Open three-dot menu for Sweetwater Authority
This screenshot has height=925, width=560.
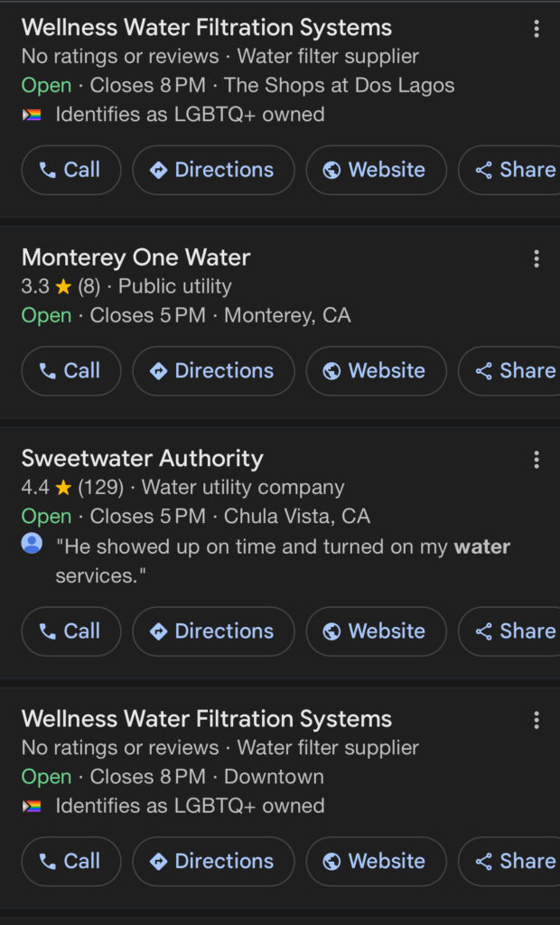click(536, 461)
